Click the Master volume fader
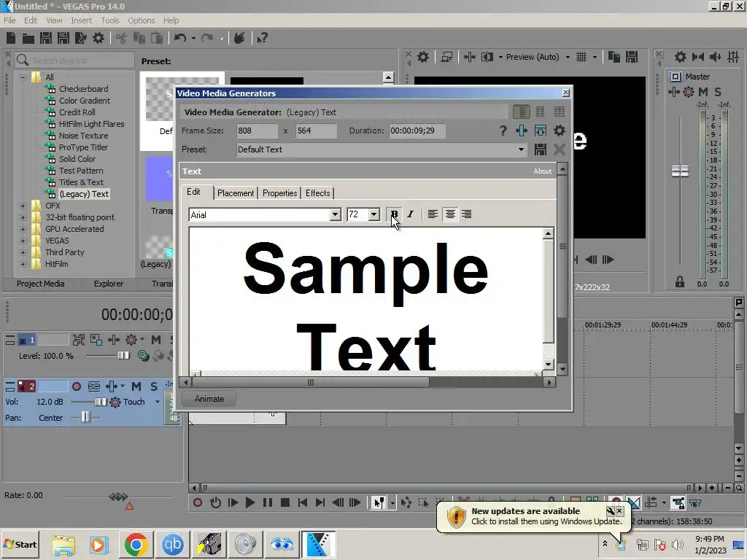The image size is (747, 560). pyautogui.click(x=680, y=171)
